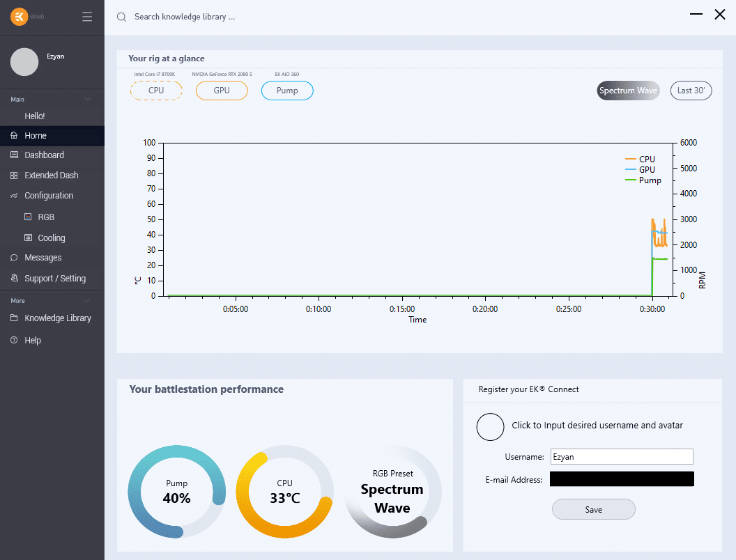This screenshot has width=736, height=560.
Task: Open Dashboard from the sidebar
Action: pyautogui.click(x=52, y=155)
